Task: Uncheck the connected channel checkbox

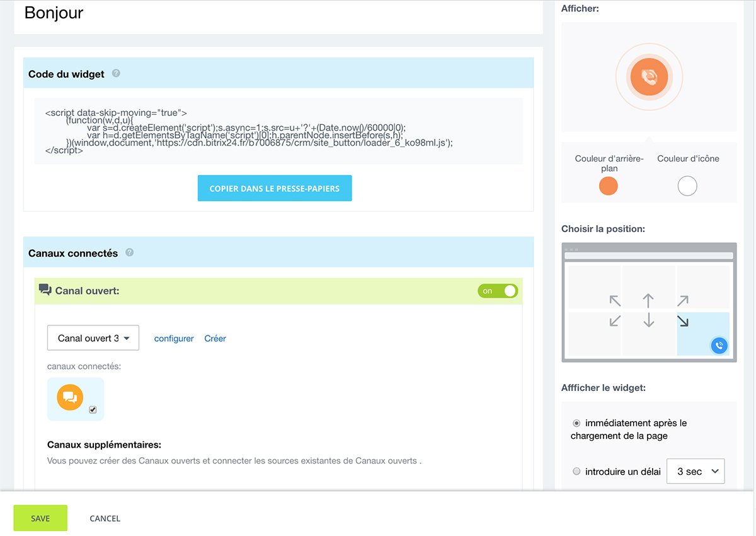Action: point(93,410)
